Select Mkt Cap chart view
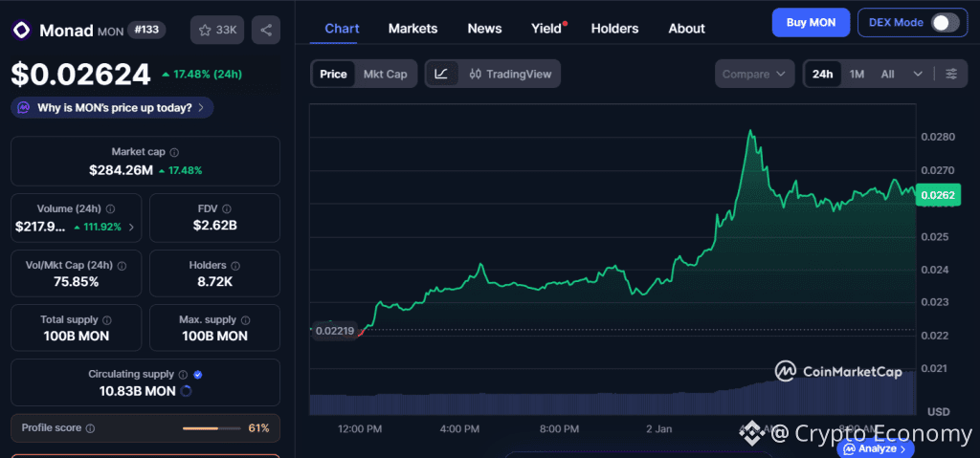This screenshot has width=980, height=458. (385, 74)
